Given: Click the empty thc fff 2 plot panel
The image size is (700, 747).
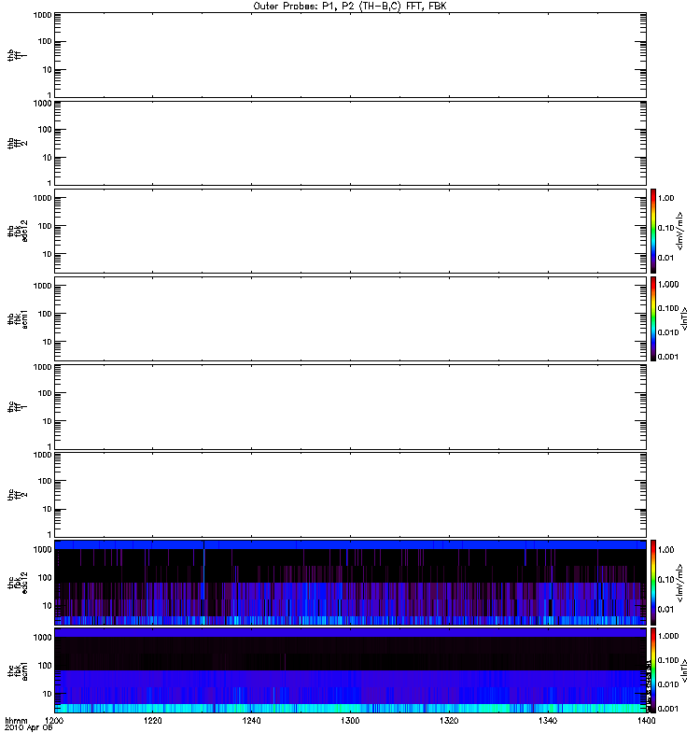Looking at the screenshot, I should pyautogui.click(x=350, y=495).
